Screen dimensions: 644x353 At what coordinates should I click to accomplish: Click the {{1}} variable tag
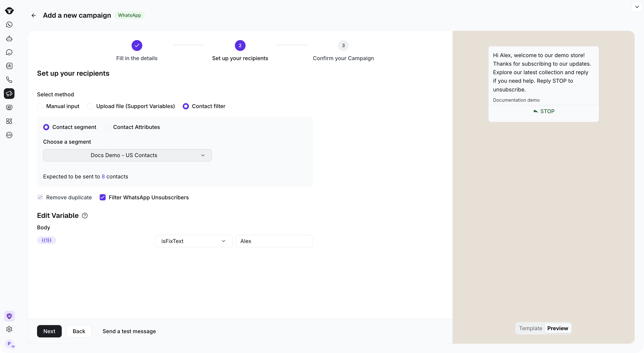coord(46,240)
